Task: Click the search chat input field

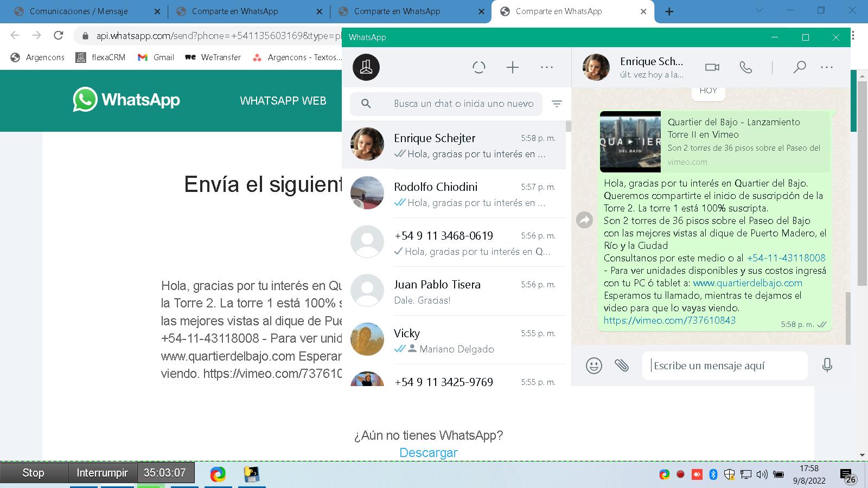Action: 446,104
